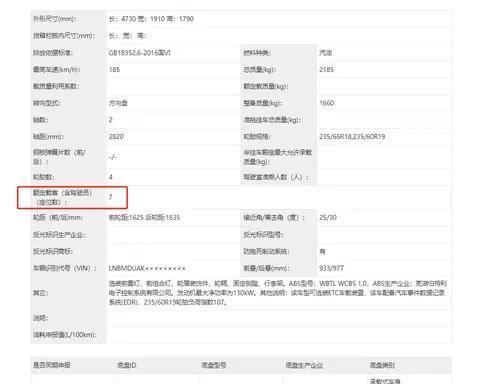
Task: Click the 是否同期申报 column header
Action: pyautogui.click(x=51, y=365)
